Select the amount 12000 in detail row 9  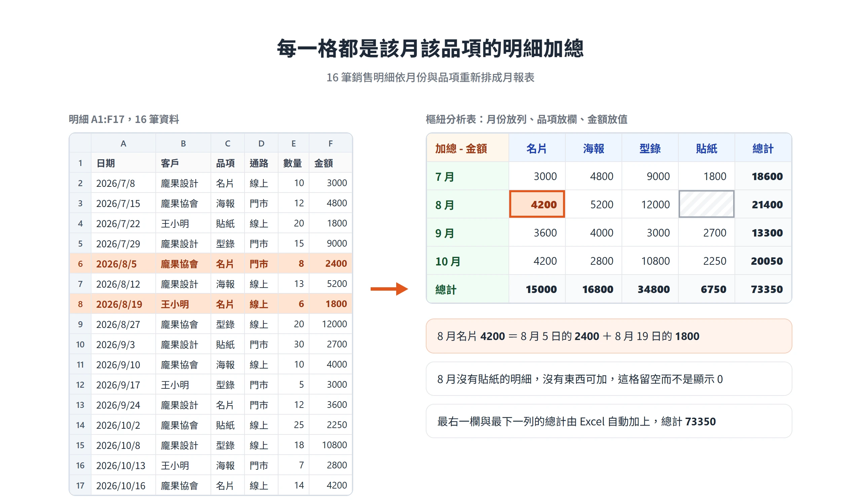[x=330, y=324]
